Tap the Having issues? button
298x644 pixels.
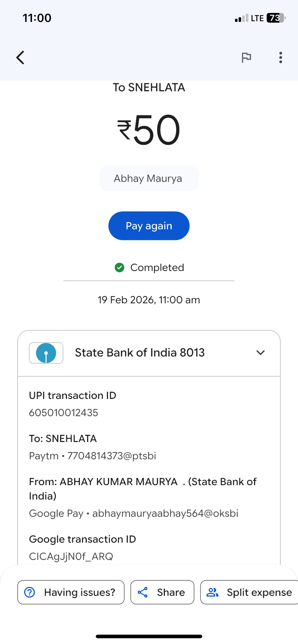click(x=71, y=592)
